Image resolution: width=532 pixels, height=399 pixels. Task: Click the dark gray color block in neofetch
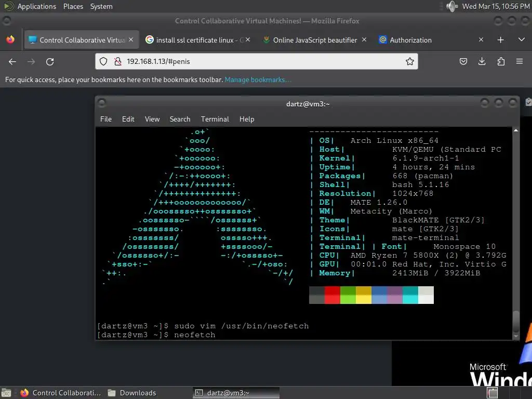pos(317,295)
